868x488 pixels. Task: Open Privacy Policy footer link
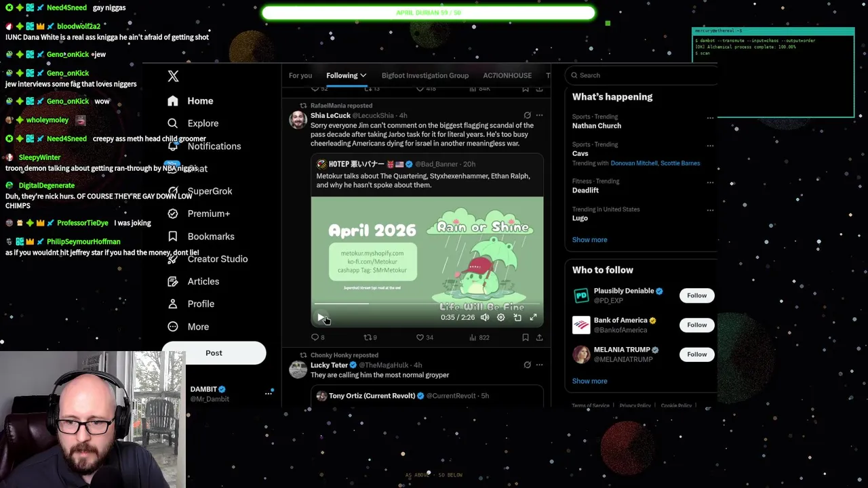635,405
